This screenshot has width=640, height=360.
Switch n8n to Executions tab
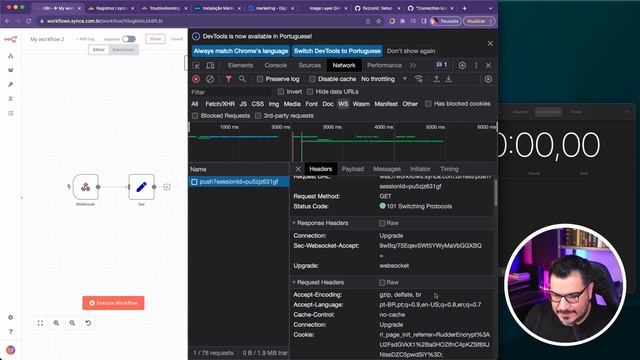tap(123, 50)
